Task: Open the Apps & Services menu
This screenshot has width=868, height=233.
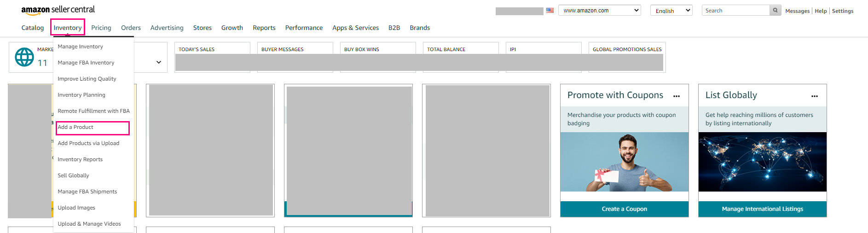Action: click(356, 28)
